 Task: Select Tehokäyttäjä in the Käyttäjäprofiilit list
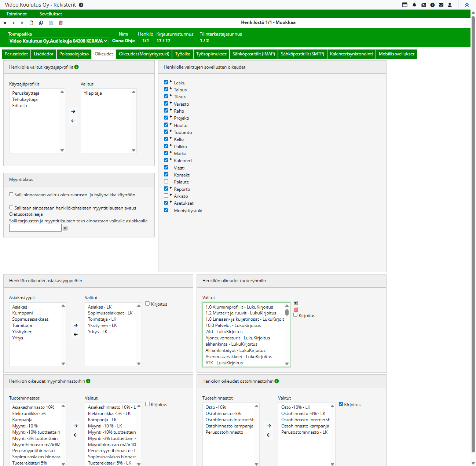(25, 99)
